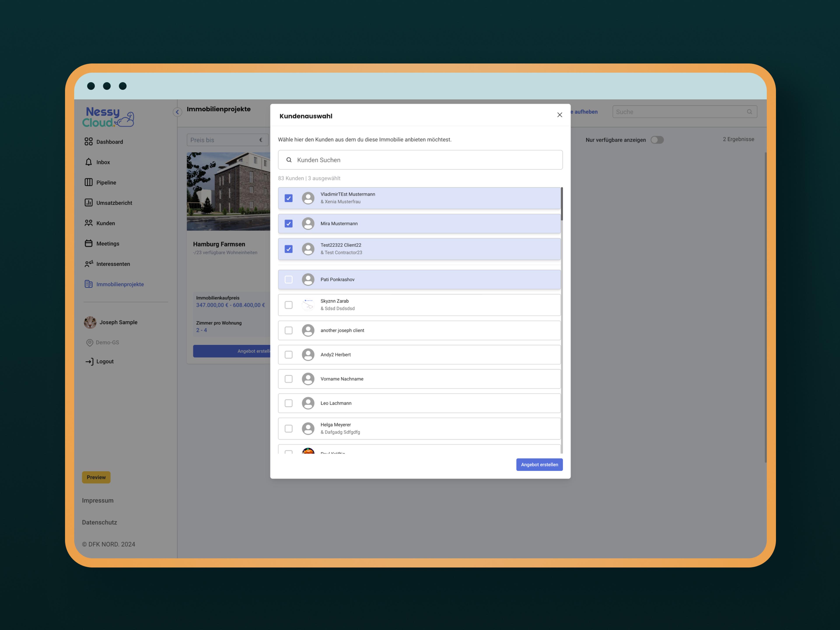This screenshot has width=840, height=630.
Task: Click the Umsatzbericht chart icon
Action: tap(88, 203)
